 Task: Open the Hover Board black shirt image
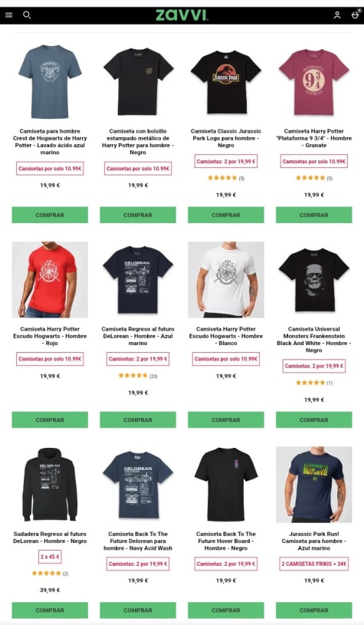click(x=226, y=485)
